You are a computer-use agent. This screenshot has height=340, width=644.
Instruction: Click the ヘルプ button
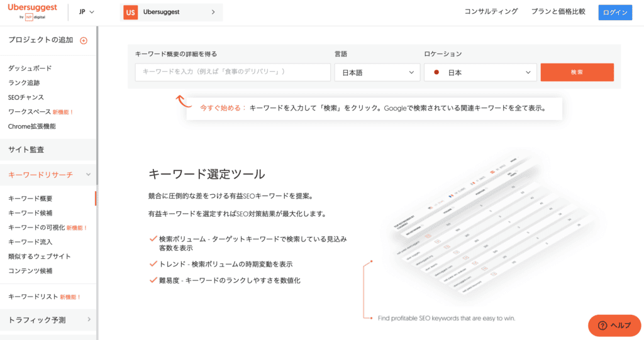pyautogui.click(x=614, y=326)
